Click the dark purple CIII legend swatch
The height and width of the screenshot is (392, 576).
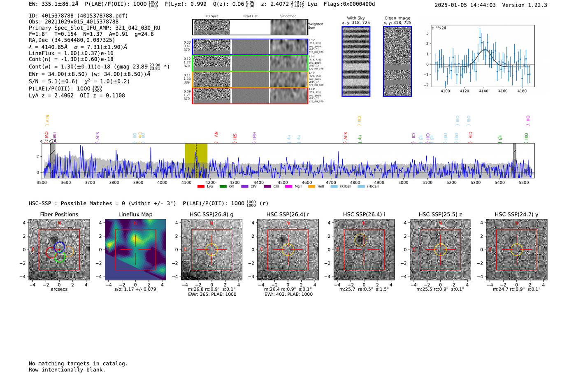point(267,186)
